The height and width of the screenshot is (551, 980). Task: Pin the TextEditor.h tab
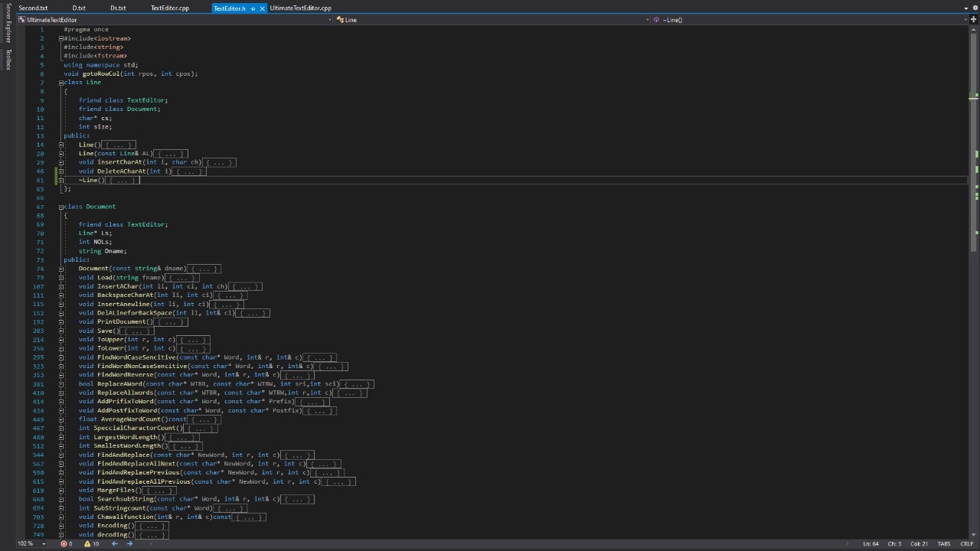[x=253, y=8]
